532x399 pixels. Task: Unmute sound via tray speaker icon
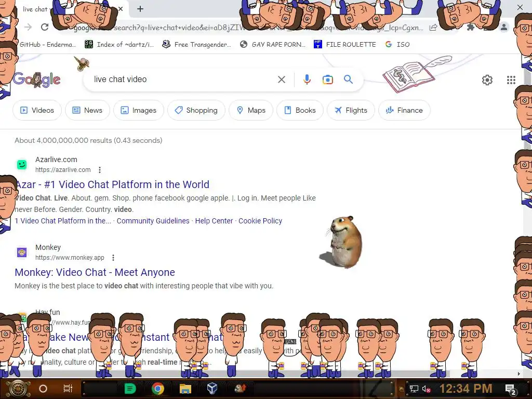coord(426,389)
